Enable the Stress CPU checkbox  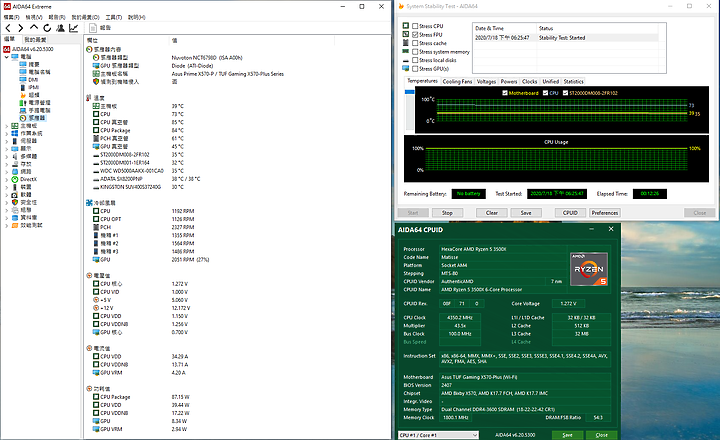(415, 26)
